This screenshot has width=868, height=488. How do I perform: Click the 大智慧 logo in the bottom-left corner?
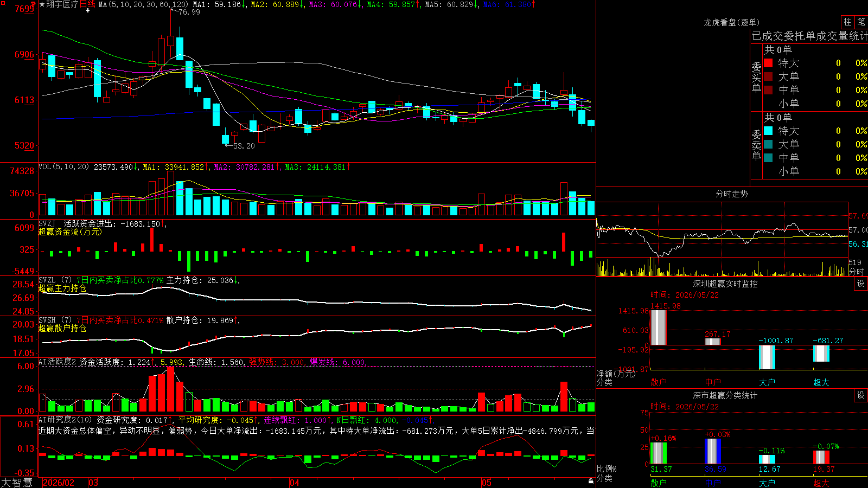coord(17,483)
